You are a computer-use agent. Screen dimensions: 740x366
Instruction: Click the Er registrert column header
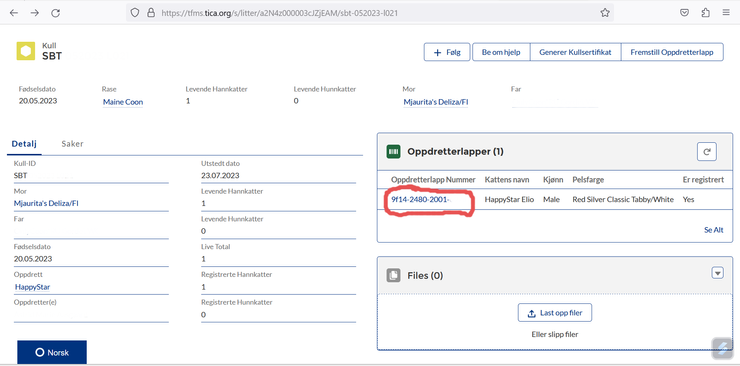click(x=703, y=180)
